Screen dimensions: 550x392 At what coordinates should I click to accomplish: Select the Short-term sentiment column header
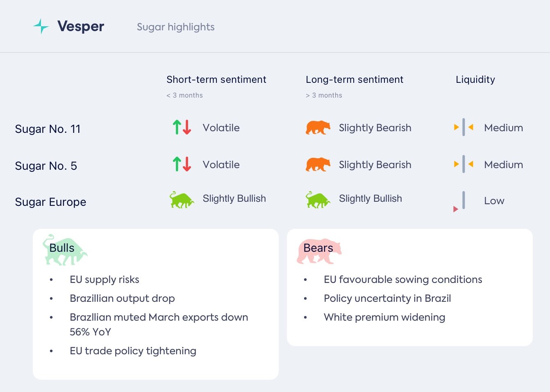216,80
